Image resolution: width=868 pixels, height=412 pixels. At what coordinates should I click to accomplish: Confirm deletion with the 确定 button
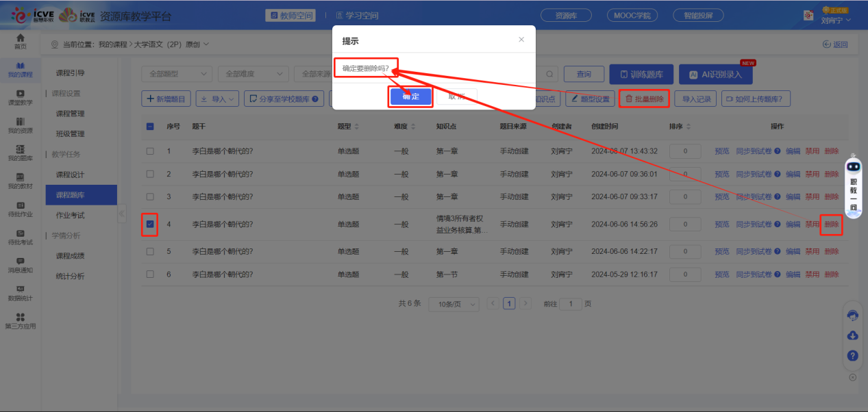[x=410, y=96]
